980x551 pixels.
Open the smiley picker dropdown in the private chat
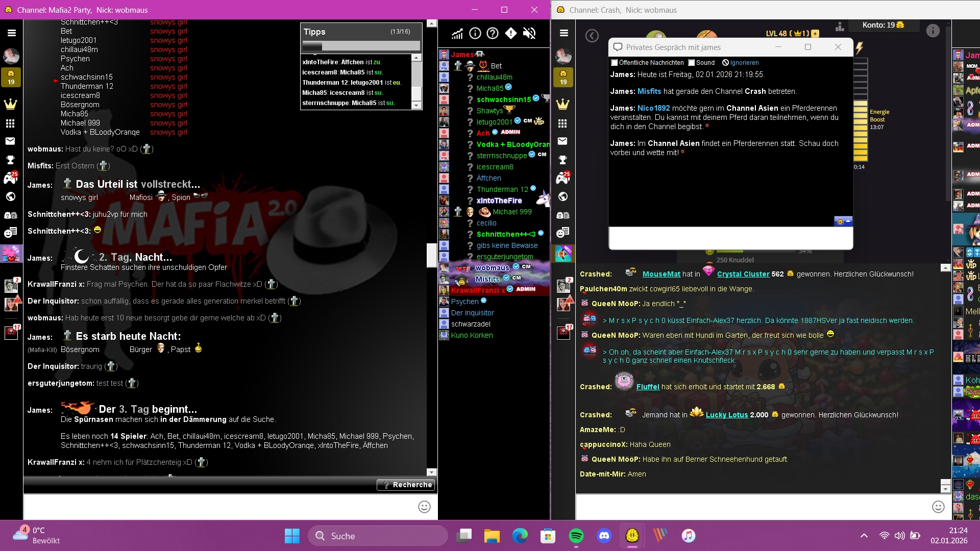843,221
